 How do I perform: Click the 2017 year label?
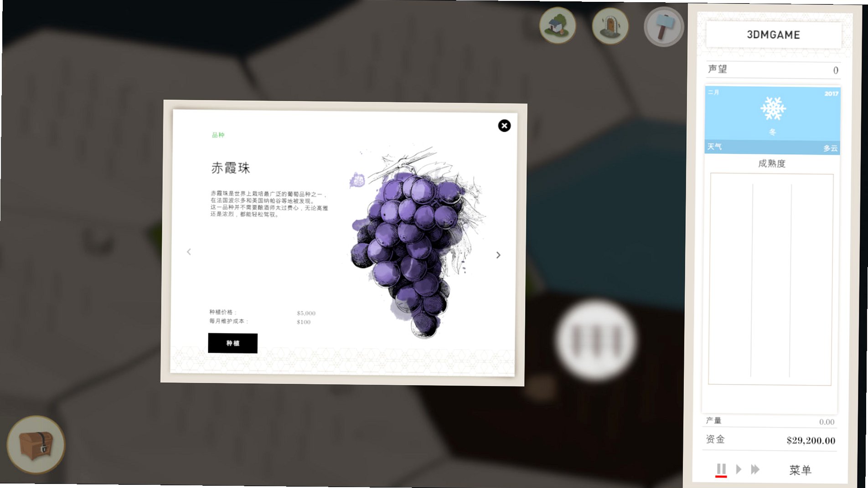point(831,93)
